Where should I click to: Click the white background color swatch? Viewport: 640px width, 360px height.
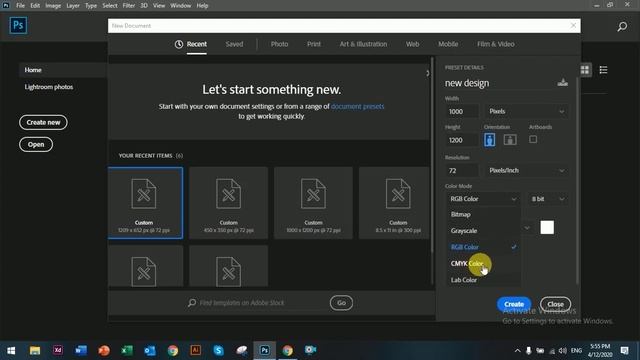(547, 227)
